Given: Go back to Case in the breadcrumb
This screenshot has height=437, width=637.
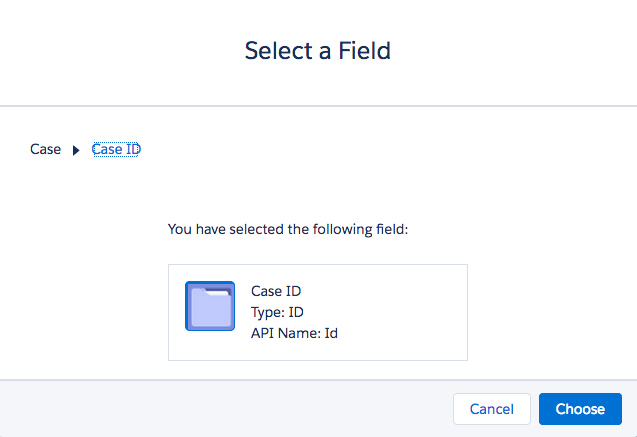Looking at the screenshot, I should 45,149.
